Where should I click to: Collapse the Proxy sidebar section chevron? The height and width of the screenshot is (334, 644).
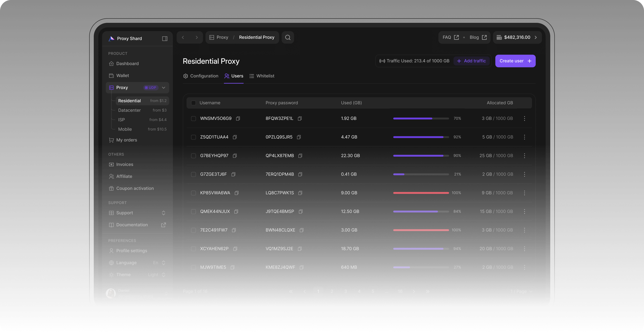[164, 88]
